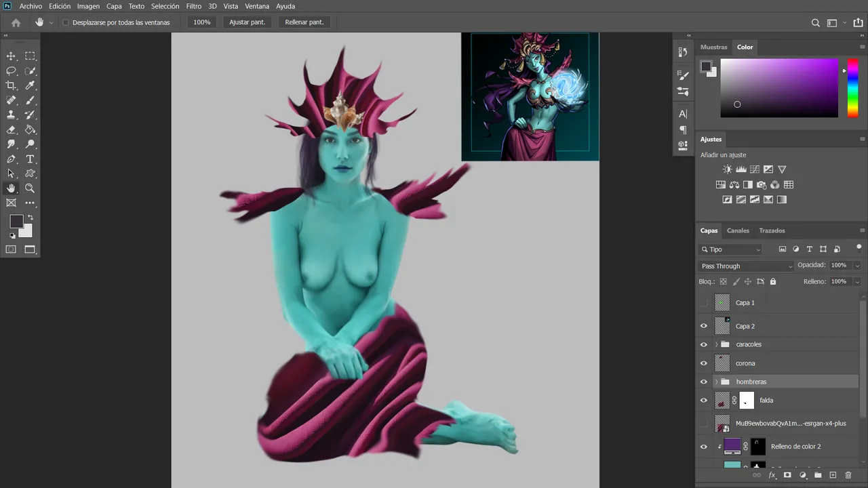The image size is (868, 488).
Task: Open the search icon in options bar
Action: (x=816, y=22)
